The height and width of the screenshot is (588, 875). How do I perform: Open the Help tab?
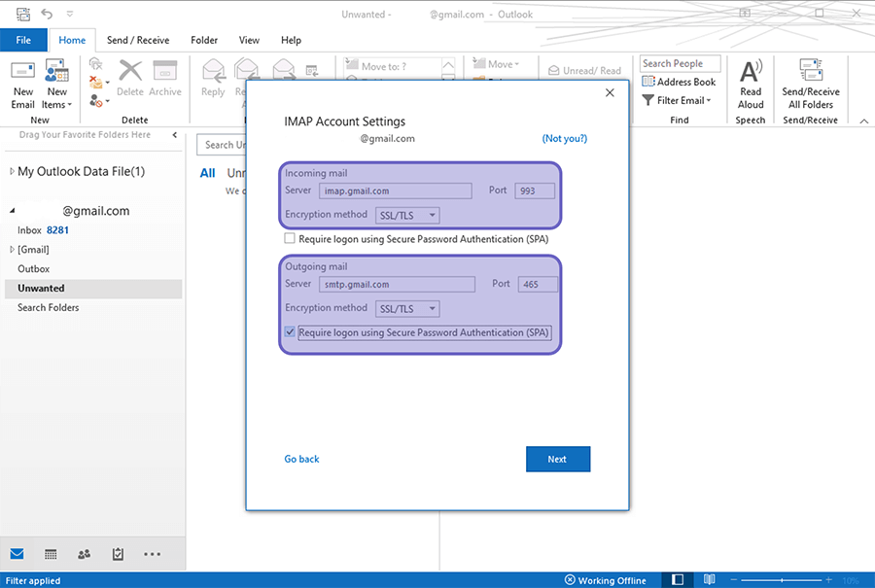click(291, 40)
